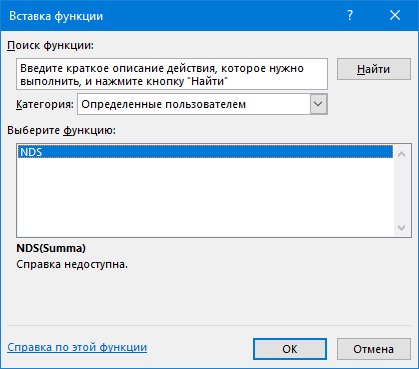Viewport: 419px width, 369px height.
Task: Click the Поиск функции label
Action: pyautogui.click(x=51, y=45)
